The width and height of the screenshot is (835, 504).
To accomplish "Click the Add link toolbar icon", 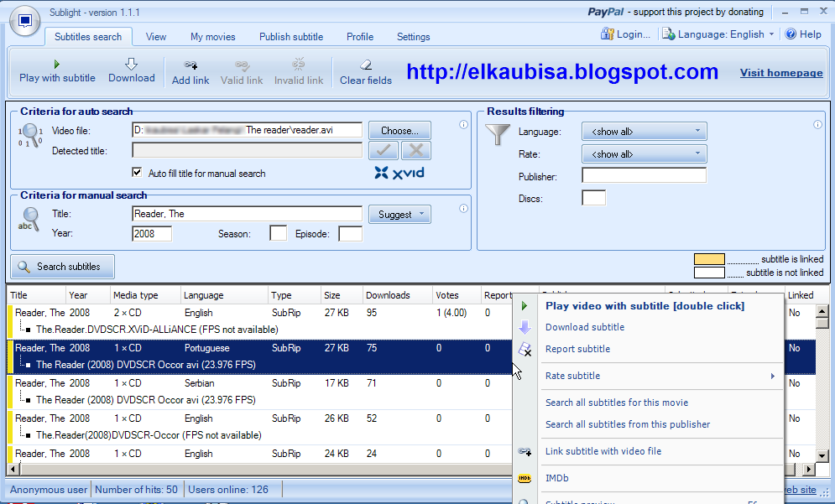I will tap(190, 65).
